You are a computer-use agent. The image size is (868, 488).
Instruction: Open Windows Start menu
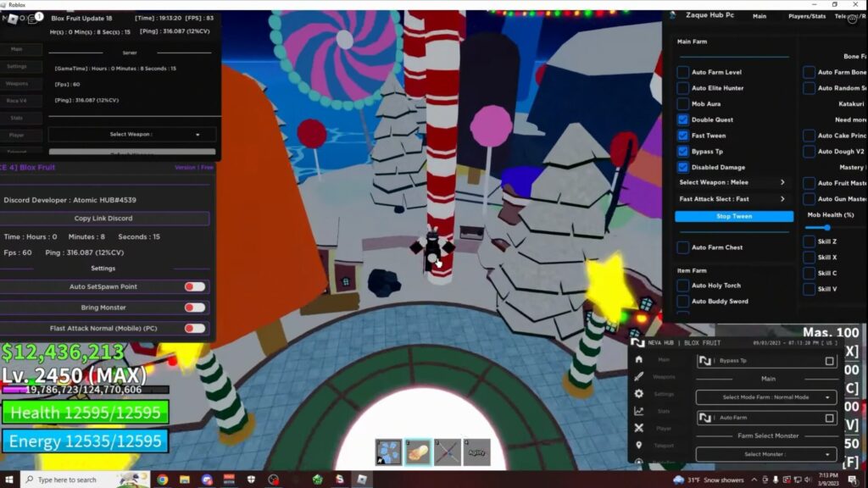(9, 480)
